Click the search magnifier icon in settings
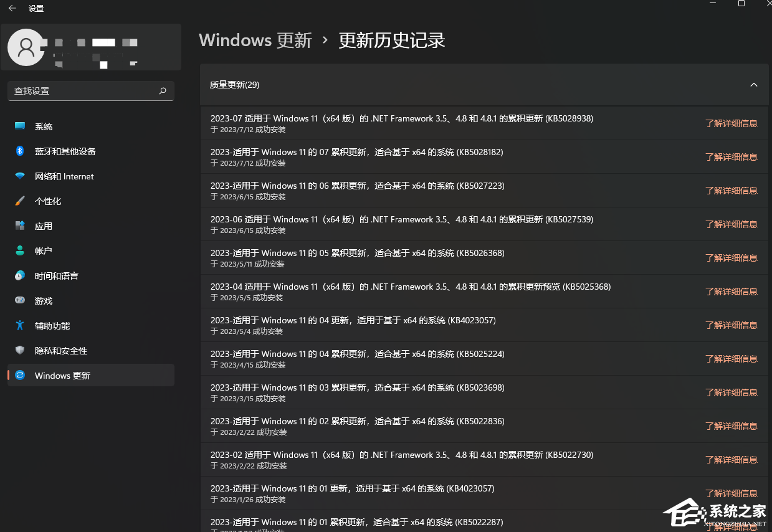 pos(163,91)
